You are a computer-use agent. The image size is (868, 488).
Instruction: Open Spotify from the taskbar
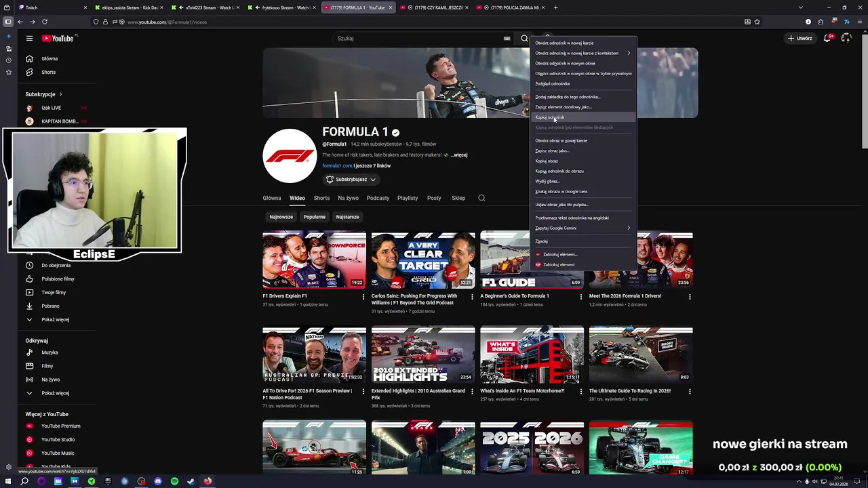point(174,481)
